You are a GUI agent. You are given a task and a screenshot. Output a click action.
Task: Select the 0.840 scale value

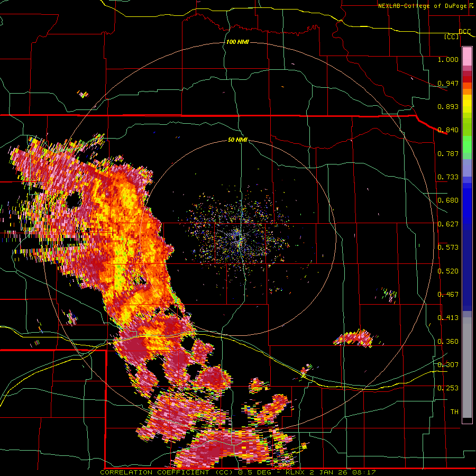[x=448, y=130]
